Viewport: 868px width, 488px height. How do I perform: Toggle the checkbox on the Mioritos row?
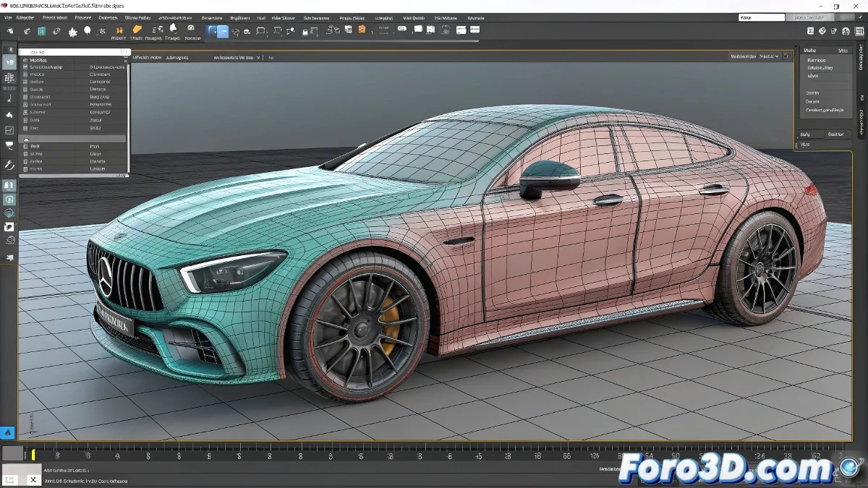pyautogui.click(x=25, y=59)
